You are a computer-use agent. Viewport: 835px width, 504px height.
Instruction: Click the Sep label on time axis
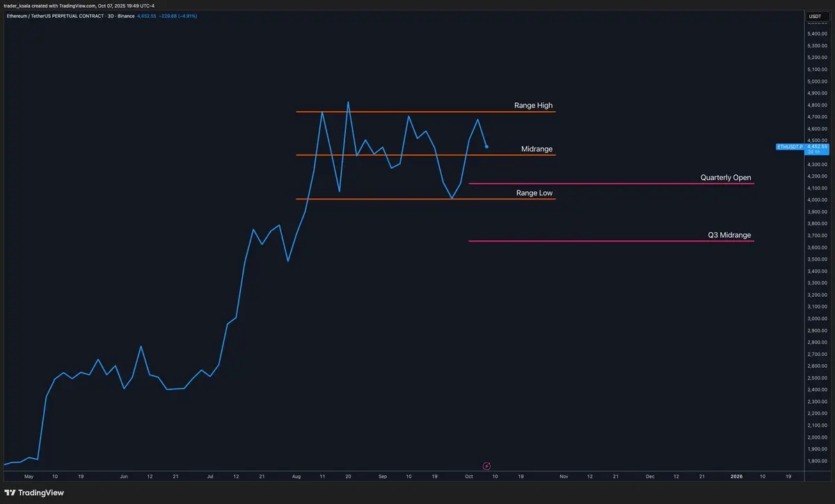pyautogui.click(x=383, y=477)
